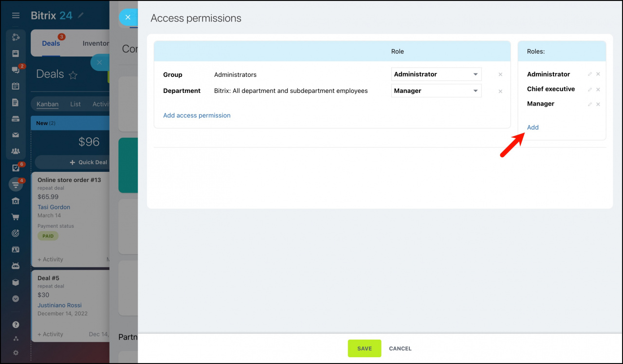Click the Administrator role name in Roles
The image size is (623, 364).
[549, 74]
